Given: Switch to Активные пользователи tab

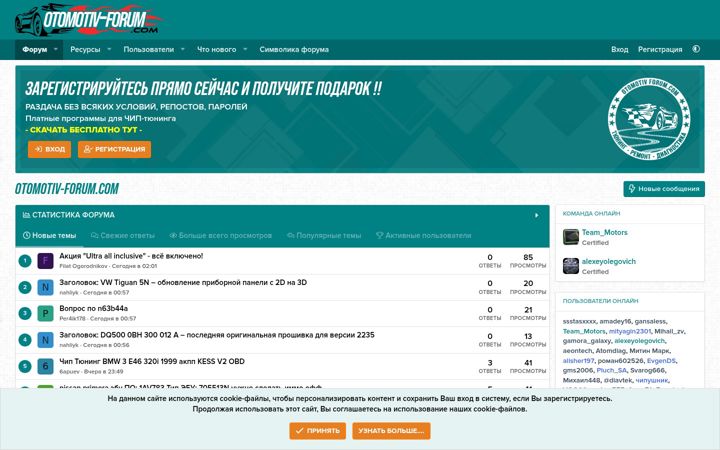Looking at the screenshot, I should [423, 236].
